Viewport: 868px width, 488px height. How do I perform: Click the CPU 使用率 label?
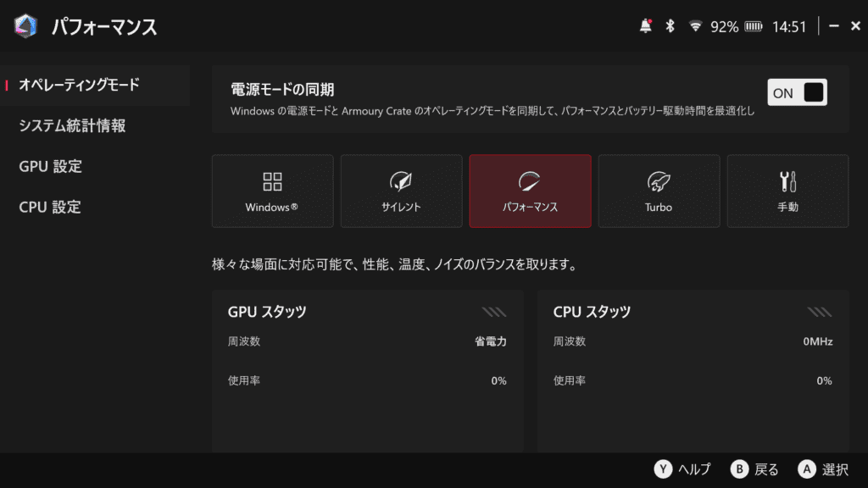pos(570,380)
